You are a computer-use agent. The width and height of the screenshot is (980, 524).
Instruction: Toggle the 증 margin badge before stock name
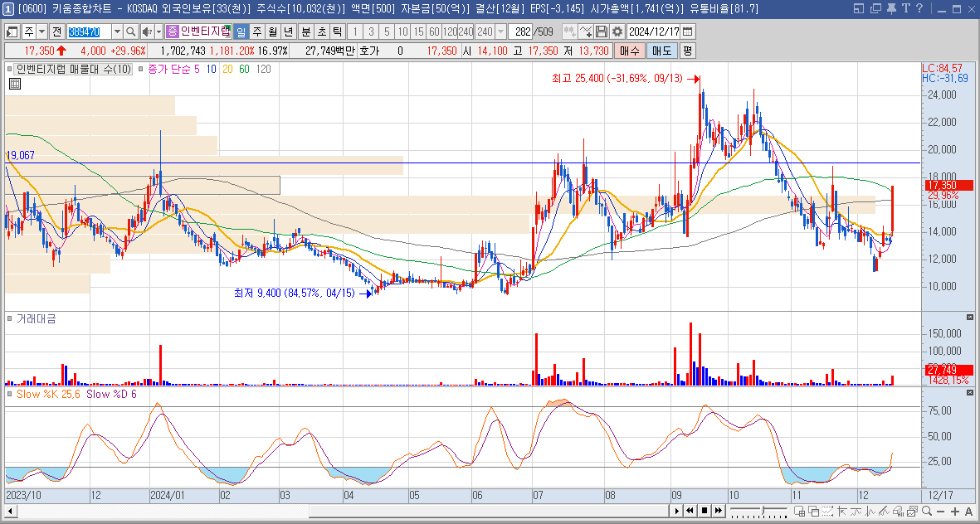coord(172,32)
